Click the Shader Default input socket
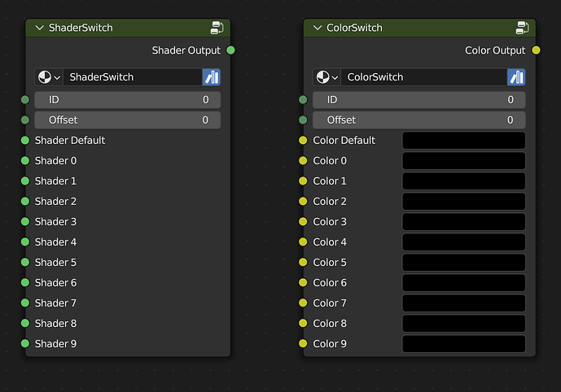 [x=25, y=141]
